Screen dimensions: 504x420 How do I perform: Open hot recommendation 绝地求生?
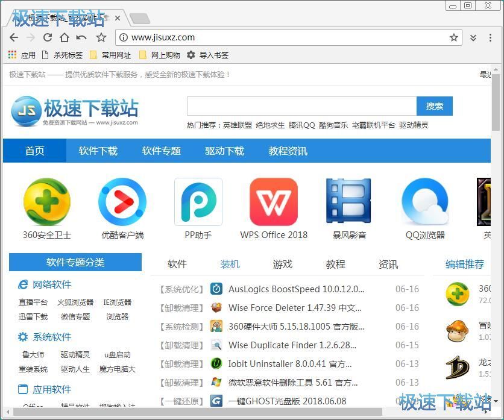(270, 125)
